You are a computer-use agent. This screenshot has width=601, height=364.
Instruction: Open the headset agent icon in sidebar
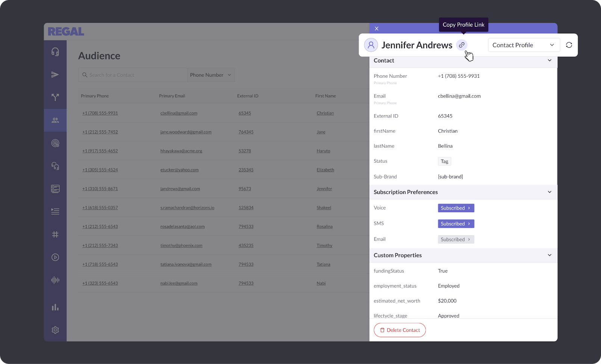point(55,52)
